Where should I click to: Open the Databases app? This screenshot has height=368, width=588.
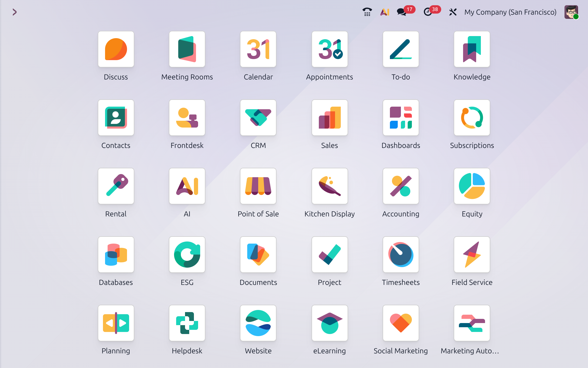point(116,255)
